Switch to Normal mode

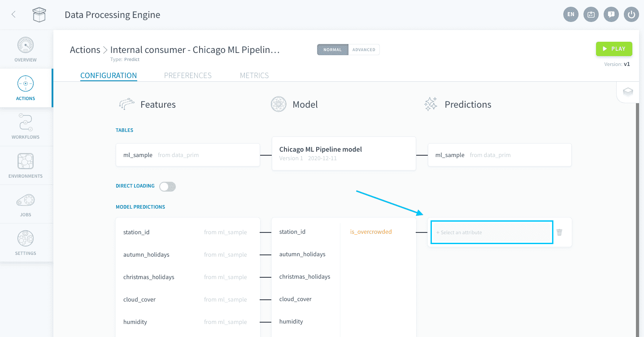[333, 49]
